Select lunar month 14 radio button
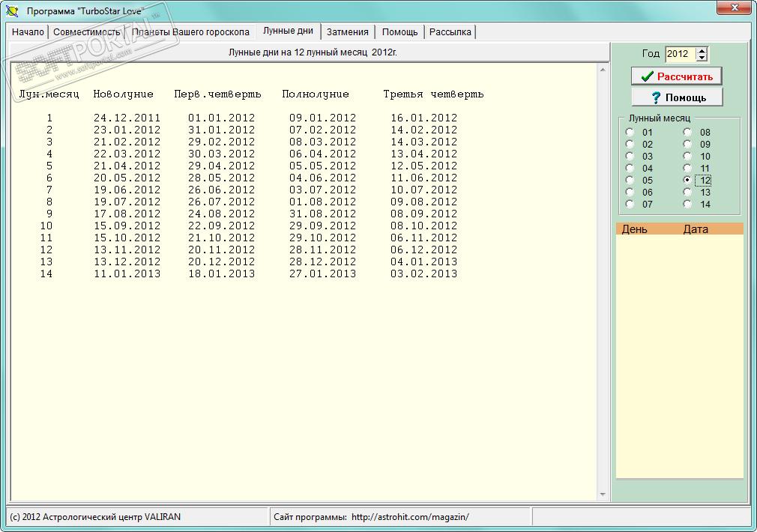This screenshot has height=532, width=757. [687, 205]
